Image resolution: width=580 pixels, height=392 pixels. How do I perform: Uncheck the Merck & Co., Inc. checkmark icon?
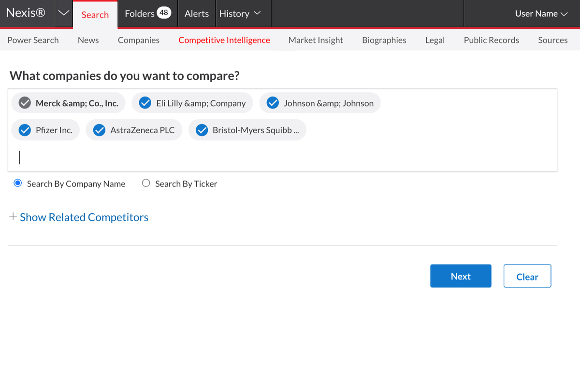tap(25, 103)
